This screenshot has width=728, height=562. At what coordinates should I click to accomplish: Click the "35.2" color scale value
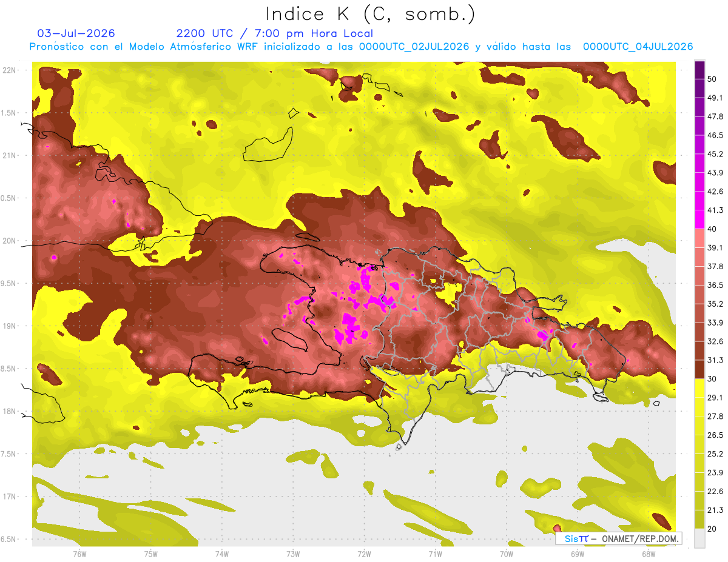tap(715, 304)
